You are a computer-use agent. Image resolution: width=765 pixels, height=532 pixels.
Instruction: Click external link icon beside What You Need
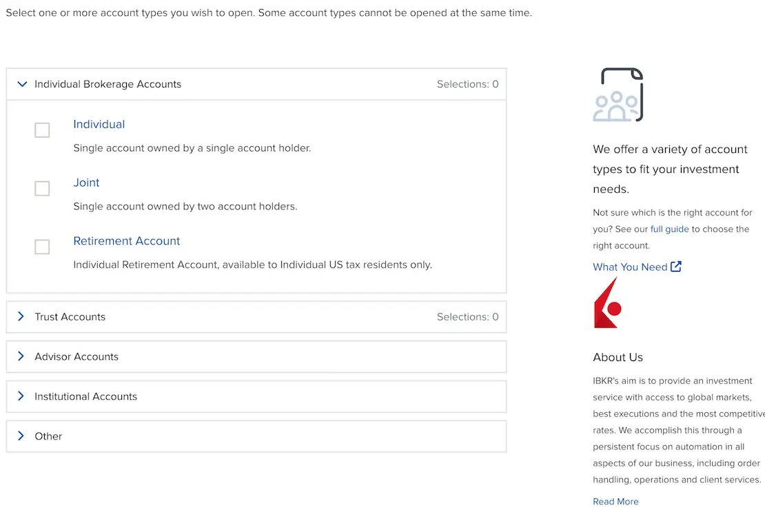pos(676,267)
